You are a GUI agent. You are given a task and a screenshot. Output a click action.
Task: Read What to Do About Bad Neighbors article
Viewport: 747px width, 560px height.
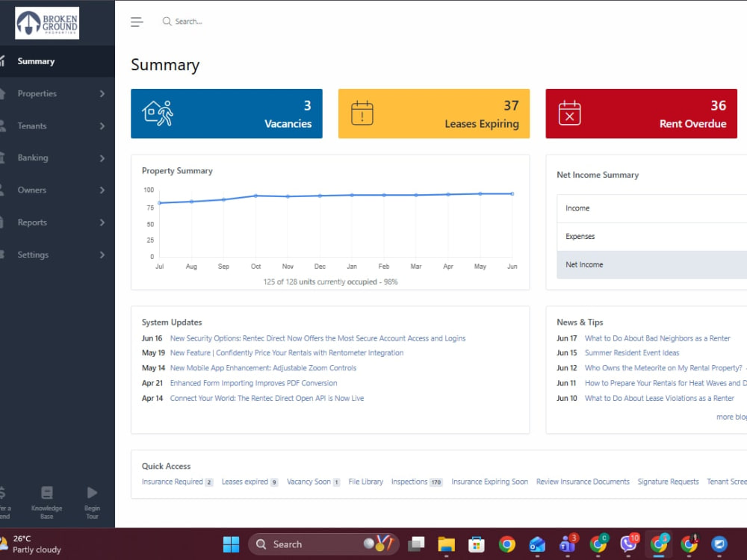click(657, 338)
